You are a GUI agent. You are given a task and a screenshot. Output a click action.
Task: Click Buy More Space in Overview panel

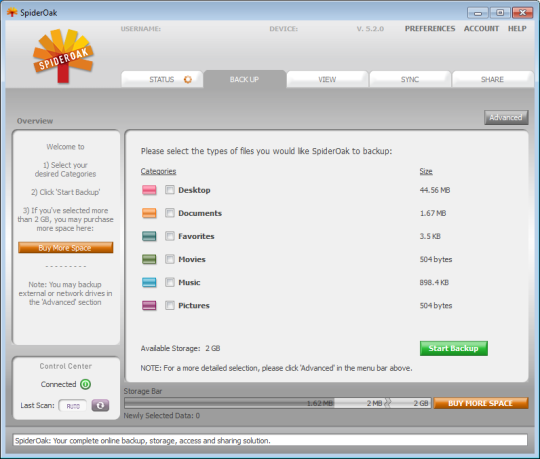[65, 248]
